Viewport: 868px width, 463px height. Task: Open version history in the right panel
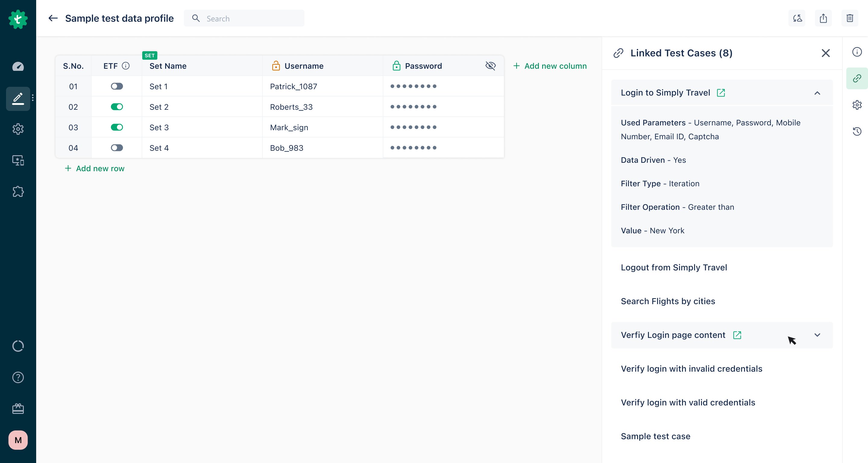pos(857,131)
